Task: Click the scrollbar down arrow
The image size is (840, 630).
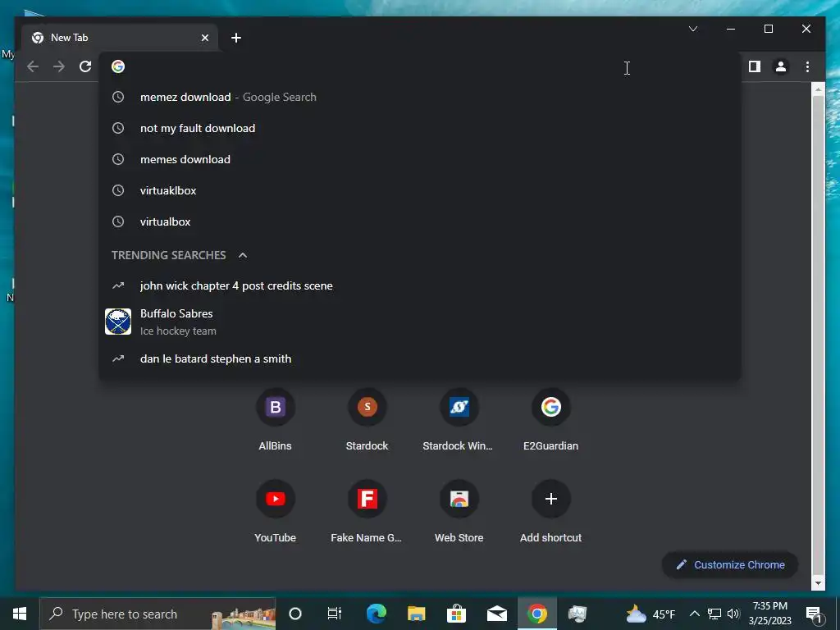Action: point(818,583)
